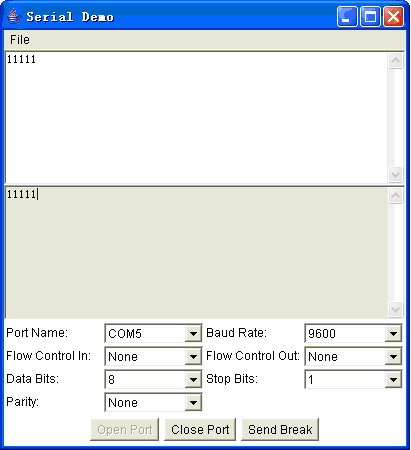Click the Send Break button
The image size is (411, 450).
[280, 429]
